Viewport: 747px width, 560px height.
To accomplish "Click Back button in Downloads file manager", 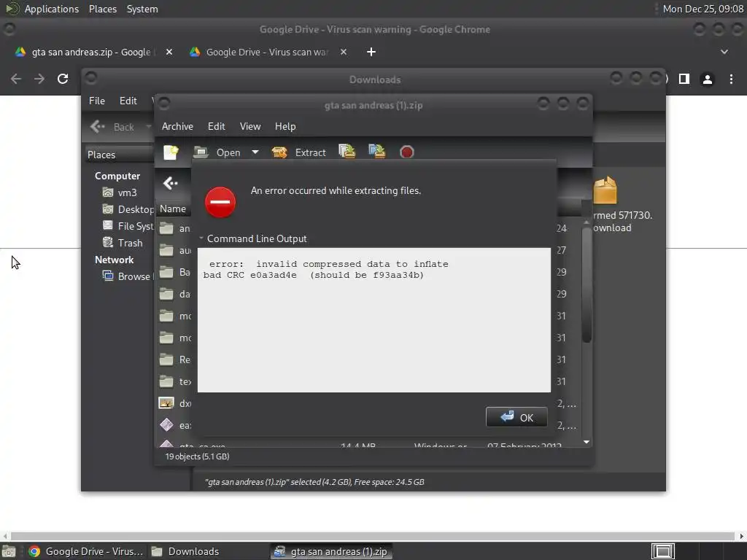I will point(113,127).
